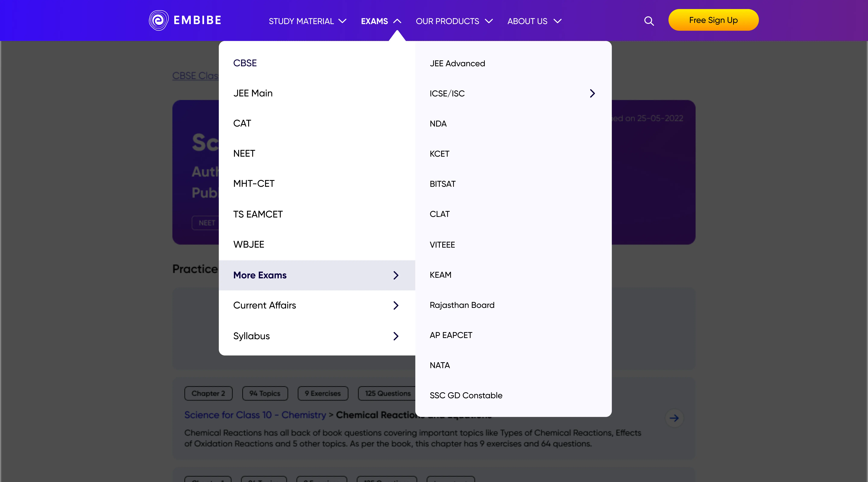Open JEE Advanced from submenu

tap(457, 63)
